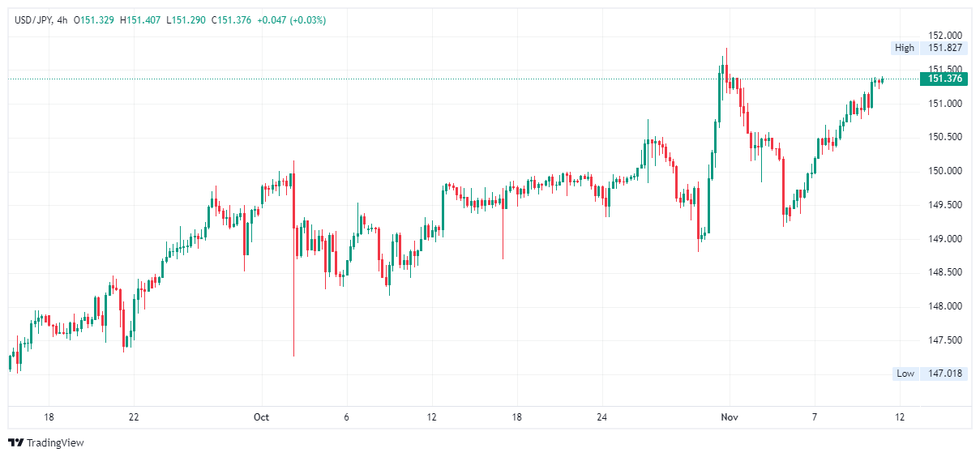Click the 147.500 price axis label
980x457 pixels.
pos(945,340)
